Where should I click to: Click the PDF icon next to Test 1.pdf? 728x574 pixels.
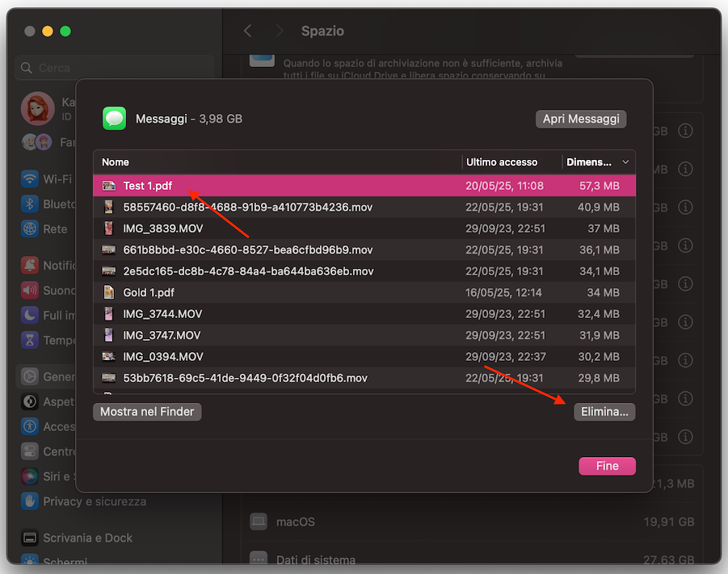coord(111,185)
